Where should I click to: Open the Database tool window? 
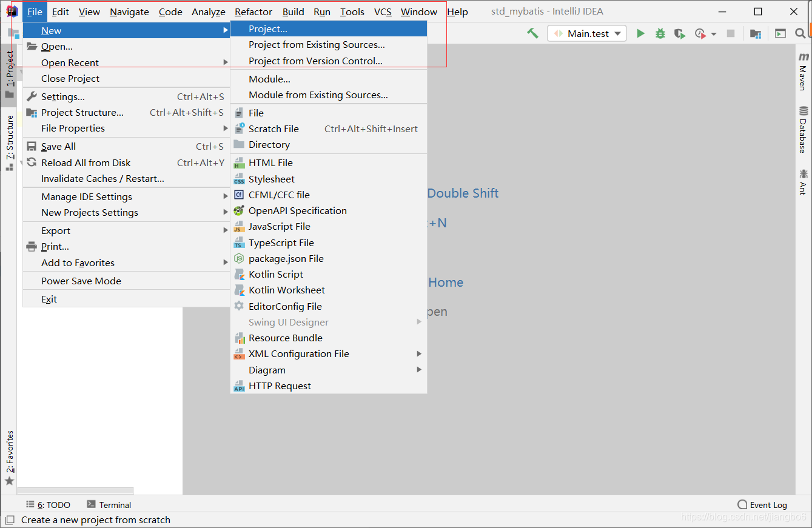pos(804,130)
